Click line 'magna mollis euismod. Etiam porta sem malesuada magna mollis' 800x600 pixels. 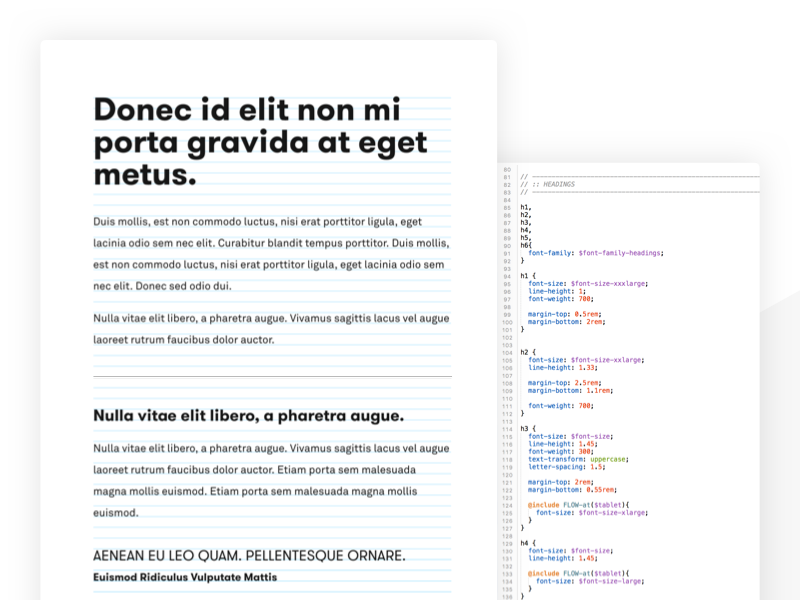pos(255,491)
